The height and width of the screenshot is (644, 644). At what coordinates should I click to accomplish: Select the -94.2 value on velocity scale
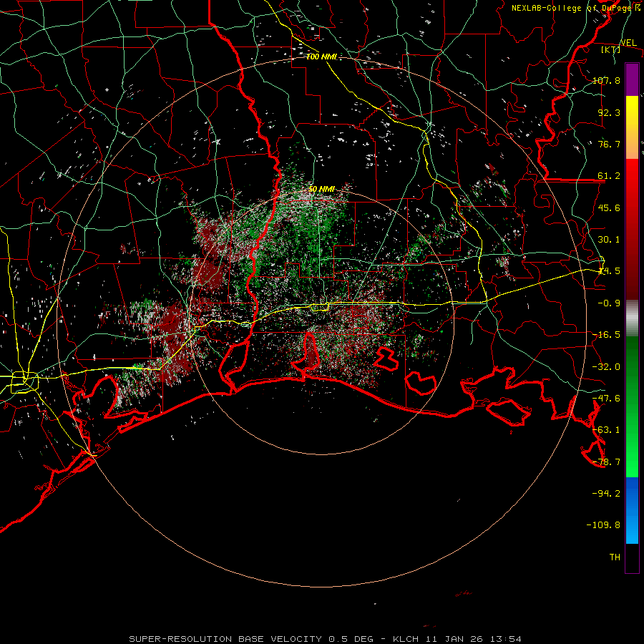point(606,493)
